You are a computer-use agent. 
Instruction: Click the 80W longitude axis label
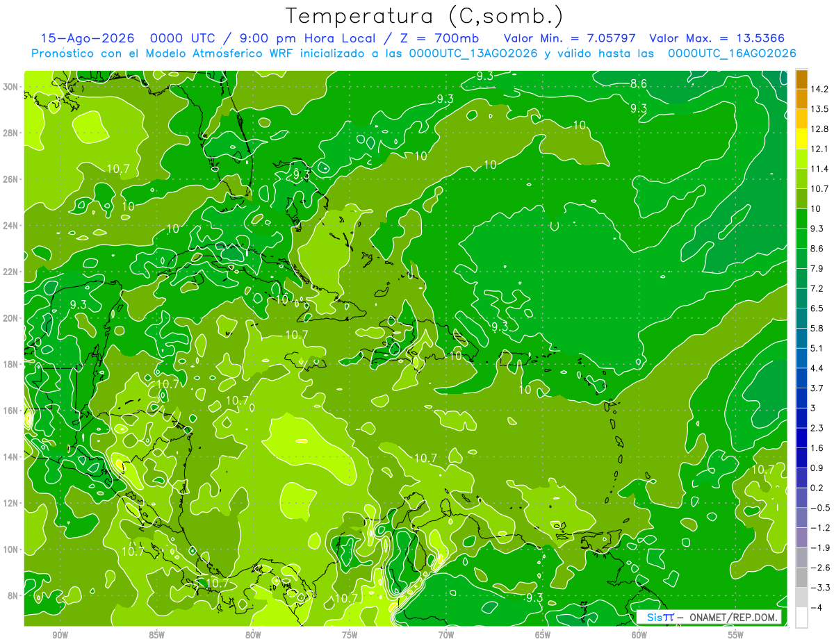point(253,635)
